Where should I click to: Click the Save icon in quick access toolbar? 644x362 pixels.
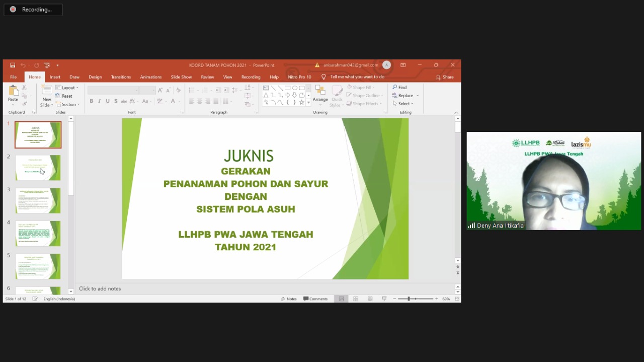[x=13, y=65]
